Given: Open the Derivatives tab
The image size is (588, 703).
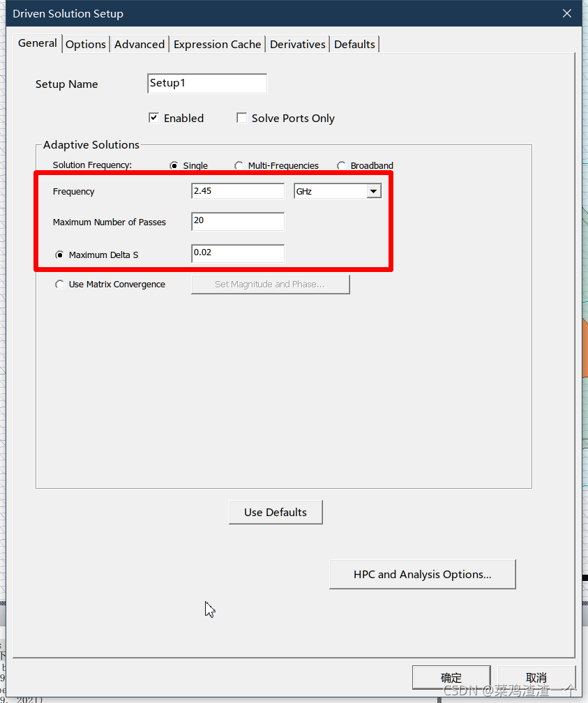Looking at the screenshot, I should click(298, 45).
